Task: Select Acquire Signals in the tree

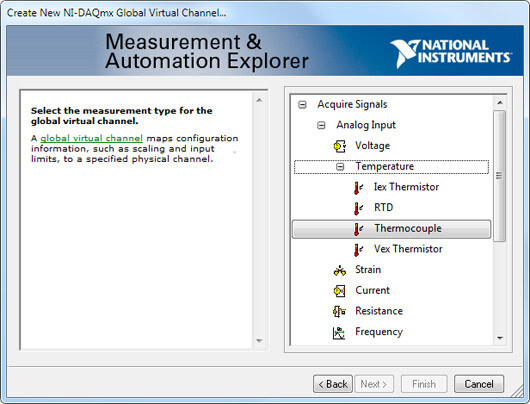Action: 352,104
